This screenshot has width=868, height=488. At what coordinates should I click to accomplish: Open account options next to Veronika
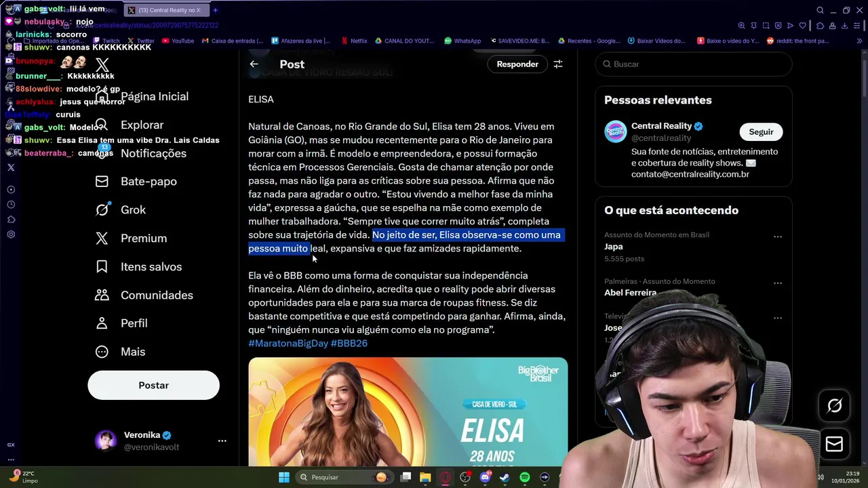point(222,441)
